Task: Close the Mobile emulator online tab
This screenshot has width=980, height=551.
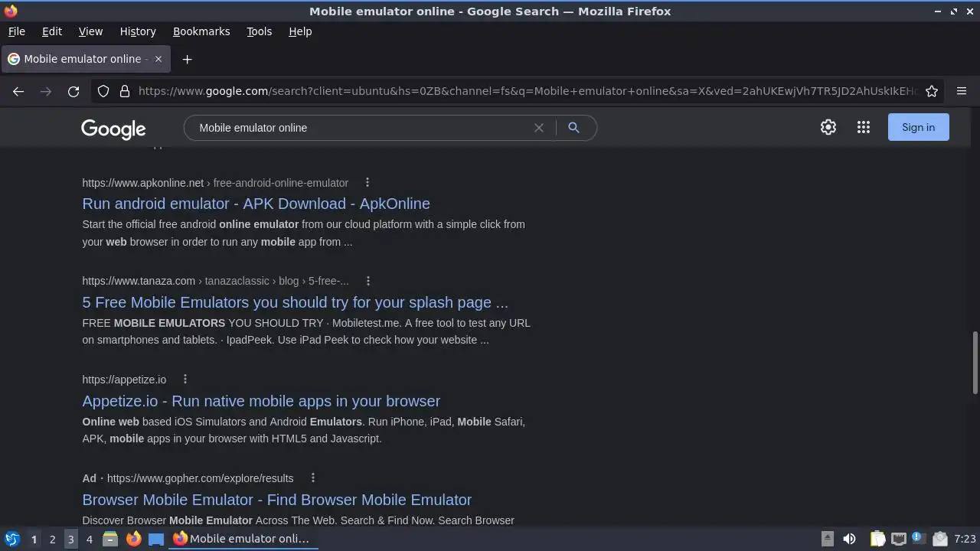Action: pos(158,59)
